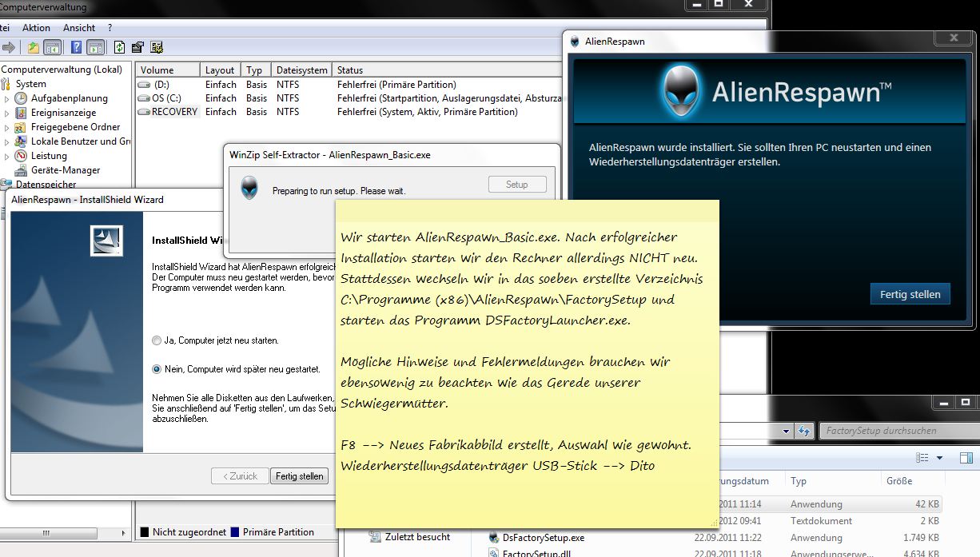Viewport: 980px width, 557px height.
Task: Expand the Freigegebene Ordner tree node
Action: [7, 127]
